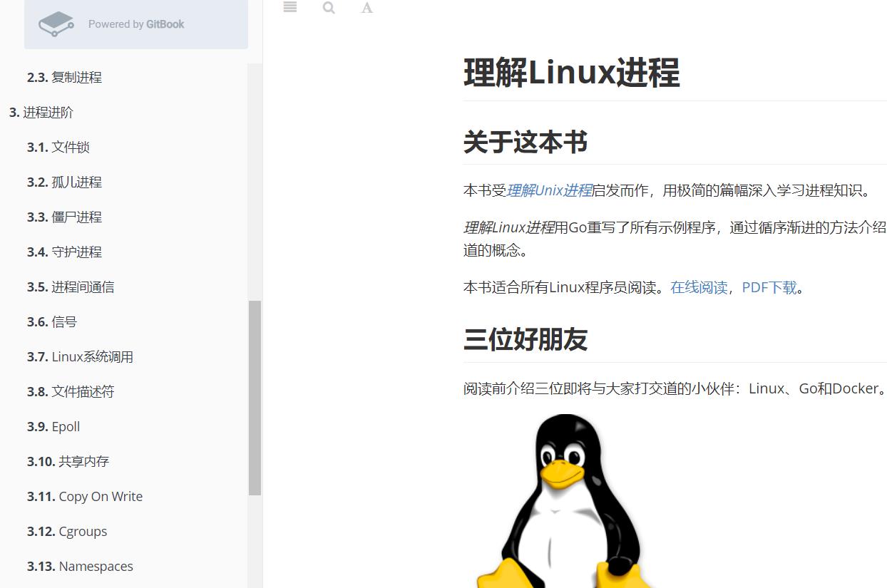Open search using the magnifier icon
887x588 pixels.
pos(328,8)
